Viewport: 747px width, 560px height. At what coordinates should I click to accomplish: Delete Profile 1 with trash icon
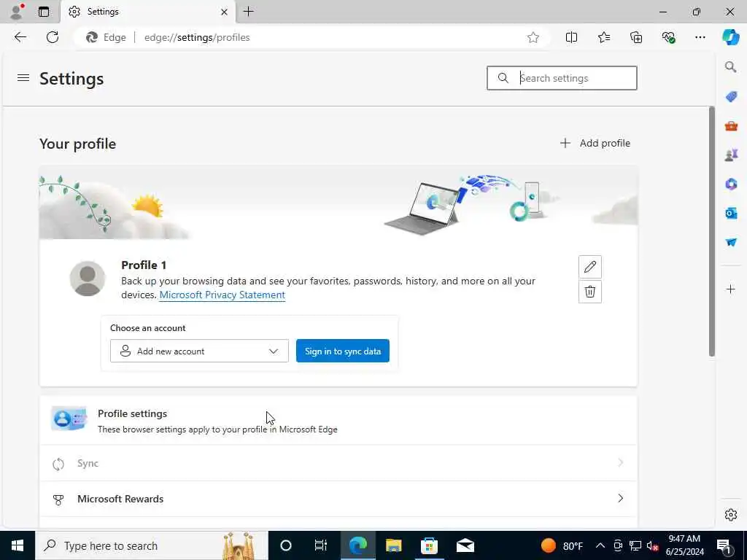pyautogui.click(x=589, y=292)
